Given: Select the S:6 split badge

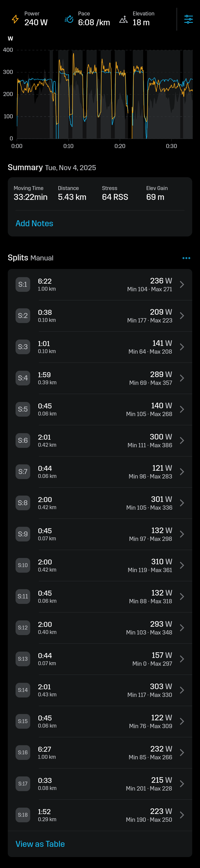Looking at the screenshot, I should pyautogui.click(x=23, y=440).
